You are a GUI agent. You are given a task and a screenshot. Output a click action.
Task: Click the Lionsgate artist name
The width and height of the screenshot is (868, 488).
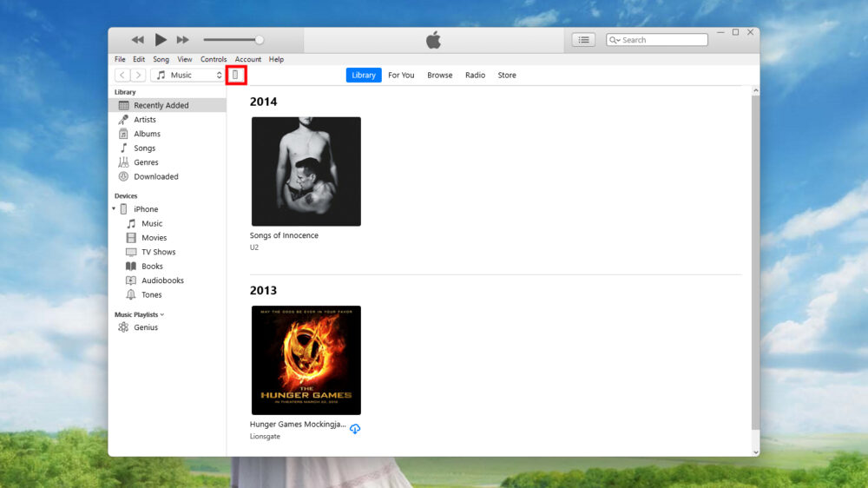point(265,437)
